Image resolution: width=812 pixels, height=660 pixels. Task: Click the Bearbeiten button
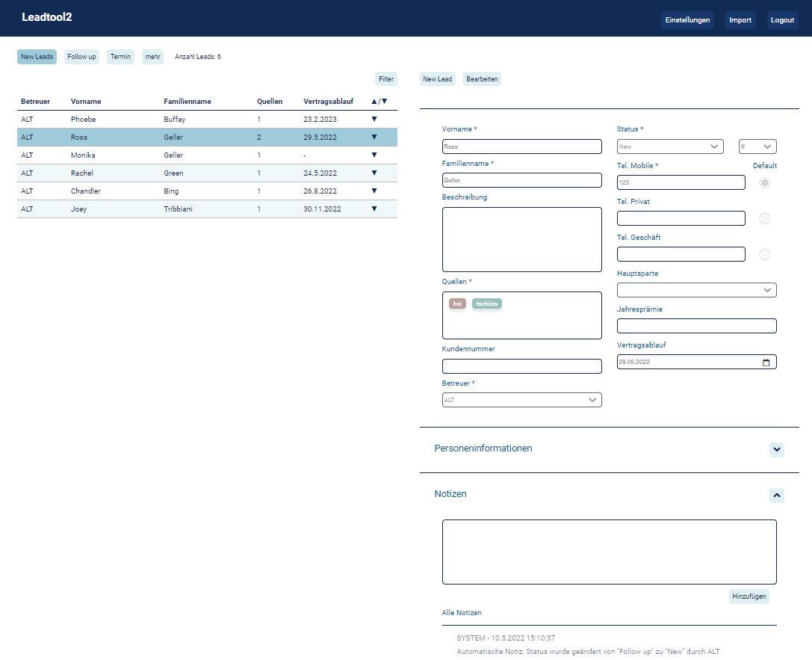[x=482, y=79]
